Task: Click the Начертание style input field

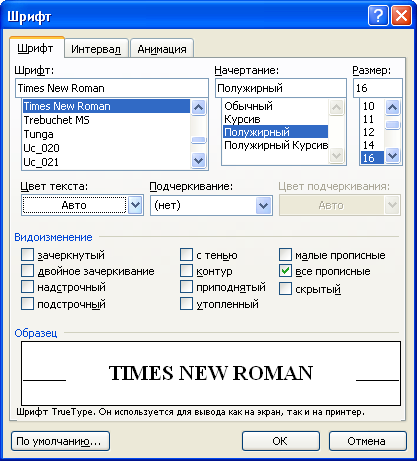Action: point(281,88)
